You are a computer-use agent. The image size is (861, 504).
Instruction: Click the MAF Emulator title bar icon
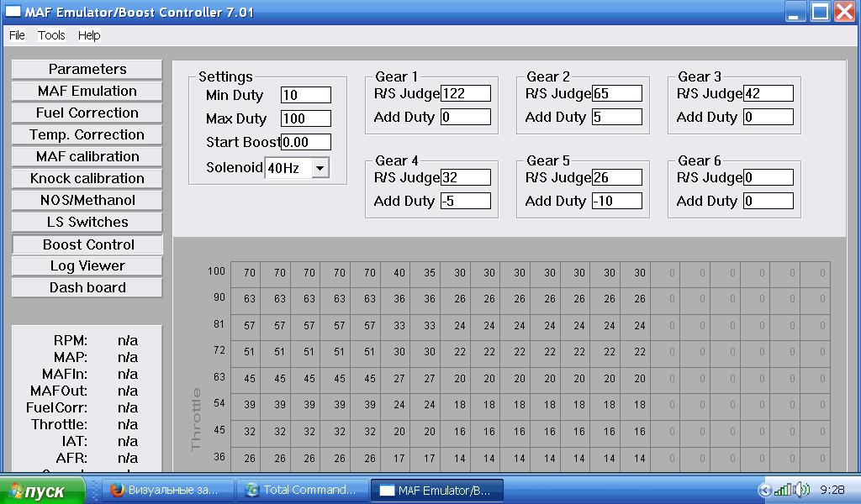pyautogui.click(x=13, y=12)
